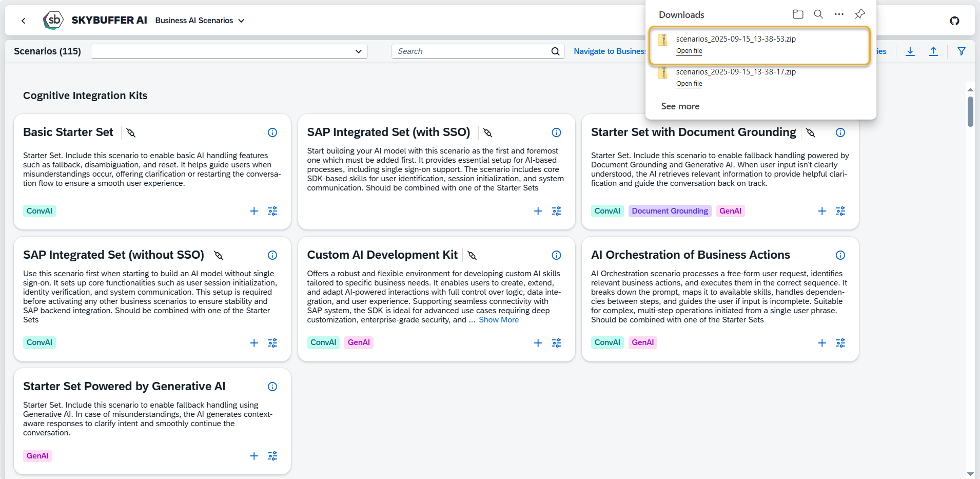Select the Cognitive Integration Kits heading
The height and width of the screenshot is (479, 980).
pos(85,95)
